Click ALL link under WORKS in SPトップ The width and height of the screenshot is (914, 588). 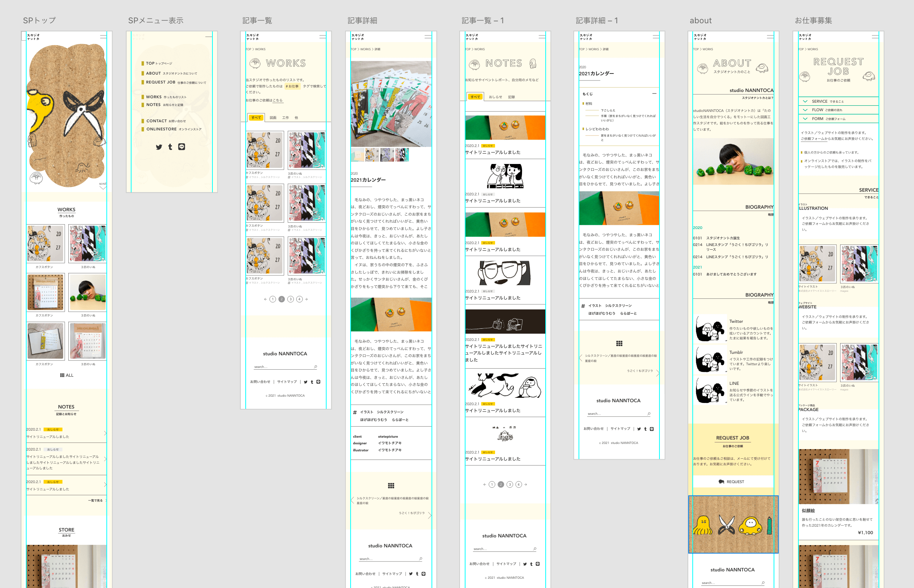click(66, 375)
